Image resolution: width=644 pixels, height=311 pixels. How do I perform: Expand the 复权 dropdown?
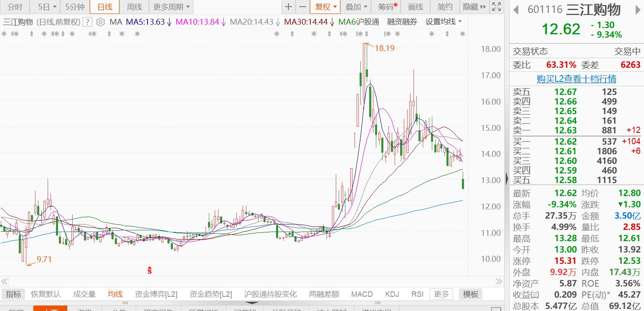(325, 7)
